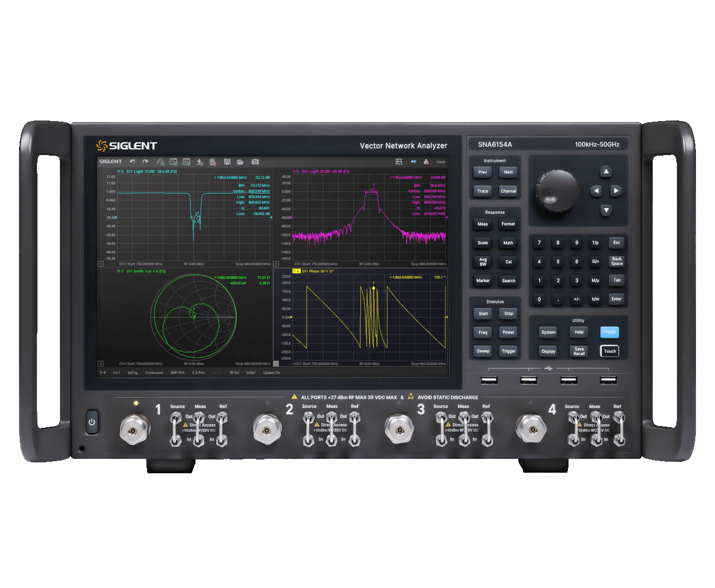Click the Trigger button
The image size is (715, 588).
point(508,351)
